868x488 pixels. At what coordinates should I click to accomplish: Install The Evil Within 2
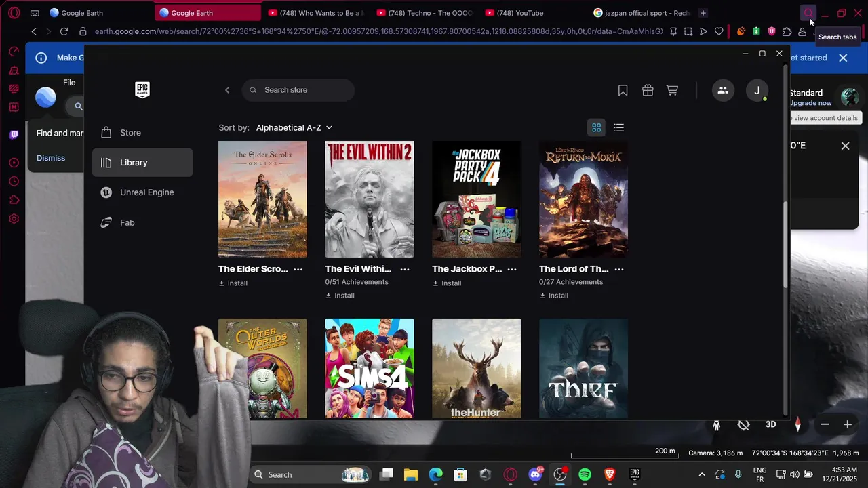[x=340, y=296]
